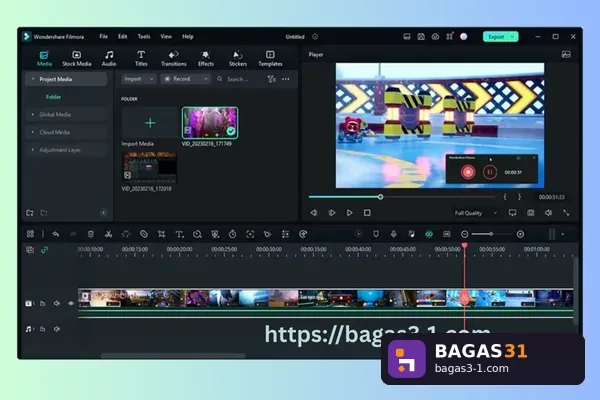Image resolution: width=600 pixels, height=400 pixels.
Task: Mute the audio track speaker icon
Action: [x=57, y=329]
